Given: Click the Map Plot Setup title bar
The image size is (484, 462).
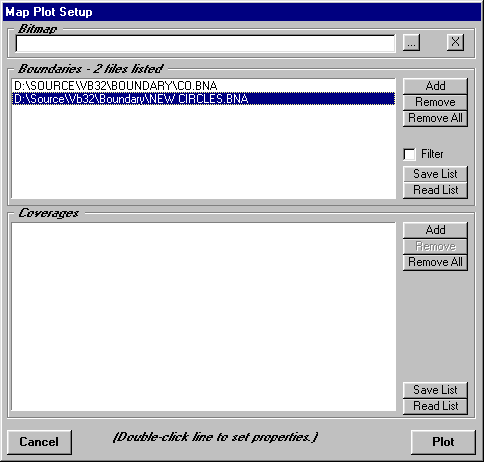Looking at the screenshot, I should pyautogui.click(x=242, y=12).
